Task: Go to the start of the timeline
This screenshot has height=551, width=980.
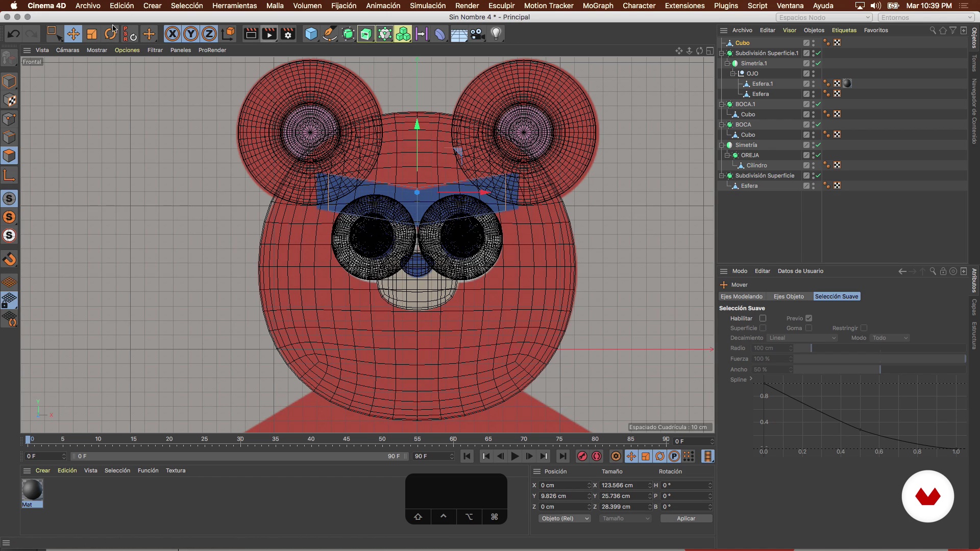Action: pos(467,457)
